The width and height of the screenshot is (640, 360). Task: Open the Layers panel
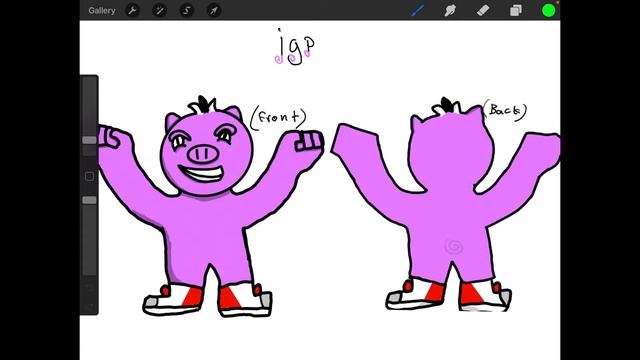pyautogui.click(x=516, y=11)
